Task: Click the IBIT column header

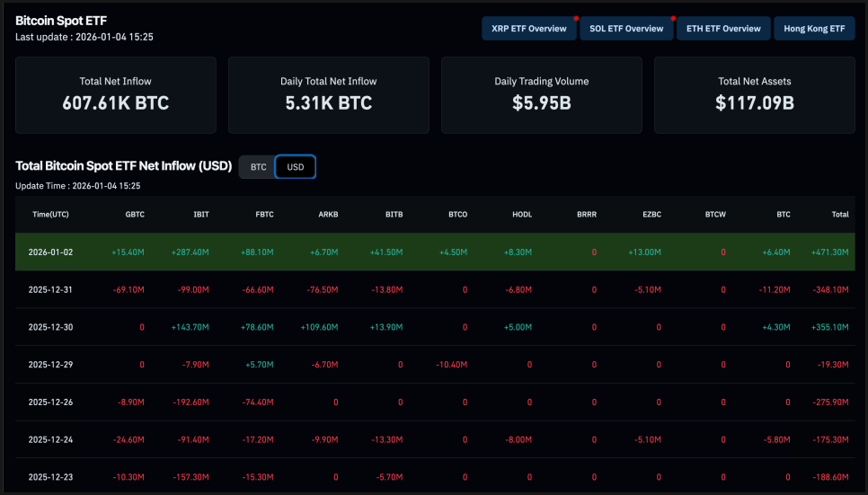Action: [x=200, y=215]
